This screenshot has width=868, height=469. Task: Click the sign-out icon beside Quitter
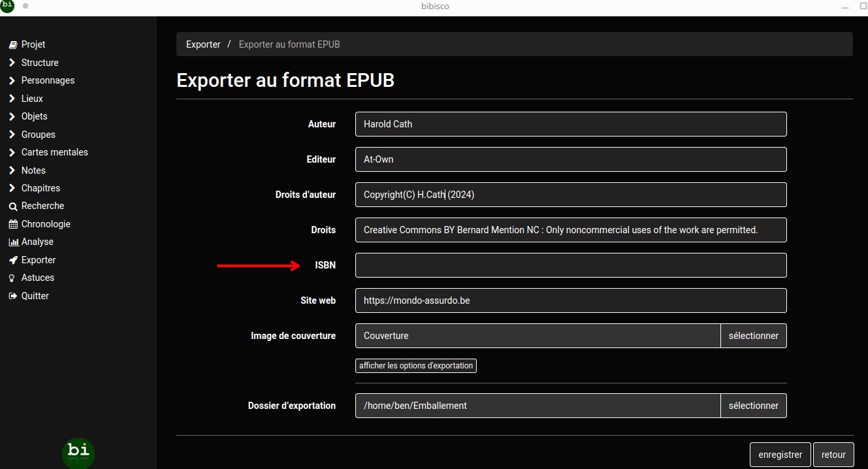[12, 296]
